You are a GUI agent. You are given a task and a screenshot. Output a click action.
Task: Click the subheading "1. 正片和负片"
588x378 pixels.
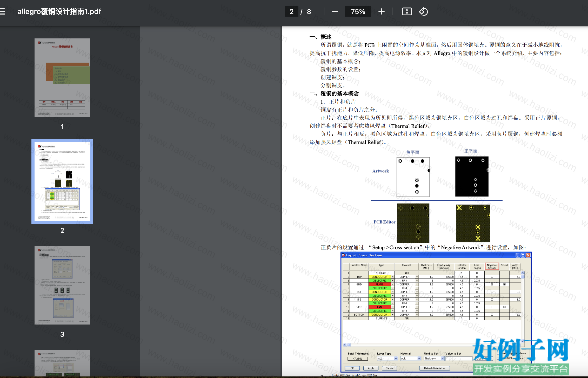click(338, 102)
